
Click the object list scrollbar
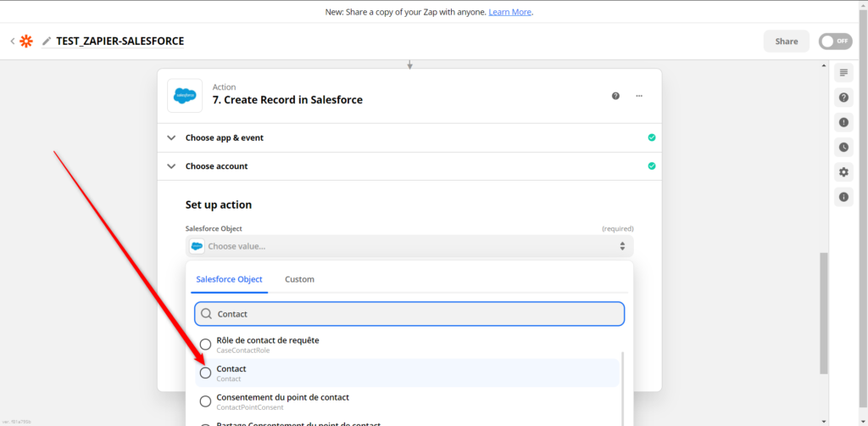tap(623, 388)
